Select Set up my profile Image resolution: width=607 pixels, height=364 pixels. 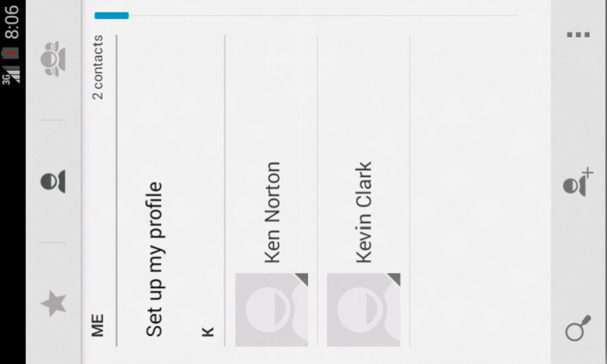click(x=155, y=258)
